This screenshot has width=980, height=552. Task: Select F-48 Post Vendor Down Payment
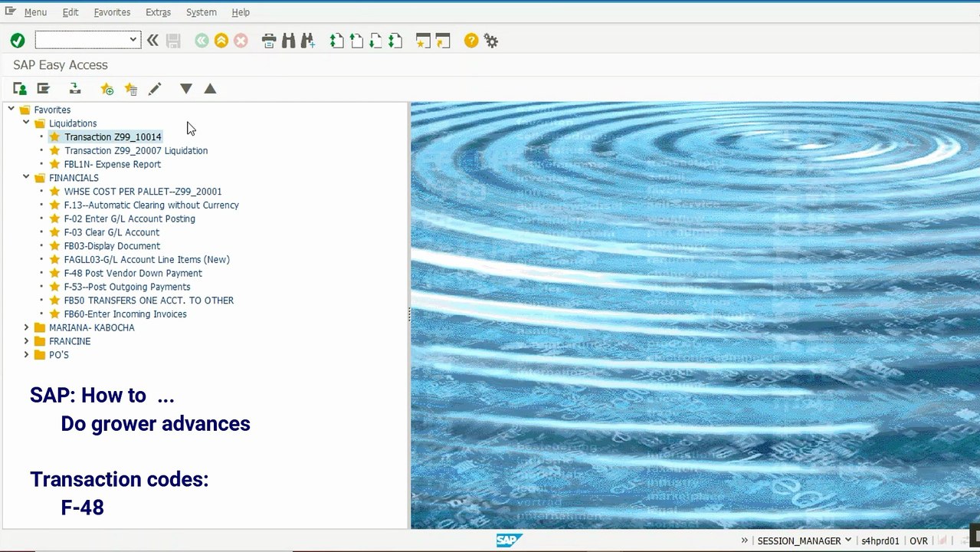[x=133, y=273]
